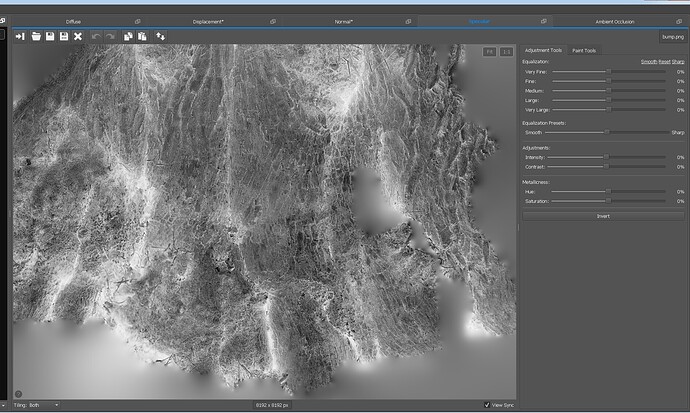Click the Fit view button
The image size is (690, 413).
point(489,52)
